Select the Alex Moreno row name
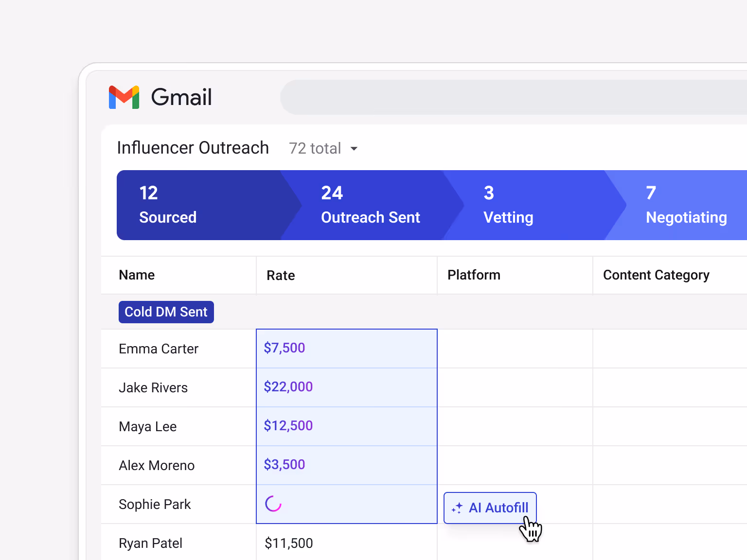This screenshot has height=560, width=747. (x=157, y=466)
